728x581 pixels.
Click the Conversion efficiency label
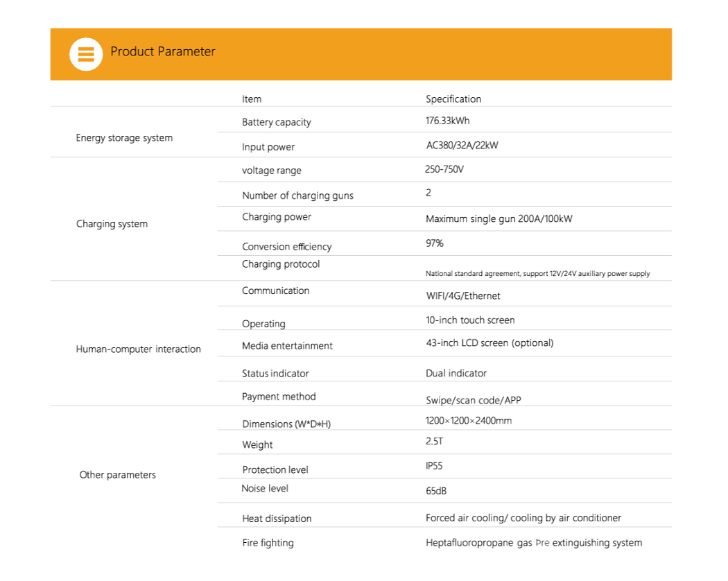[x=286, y=247]
